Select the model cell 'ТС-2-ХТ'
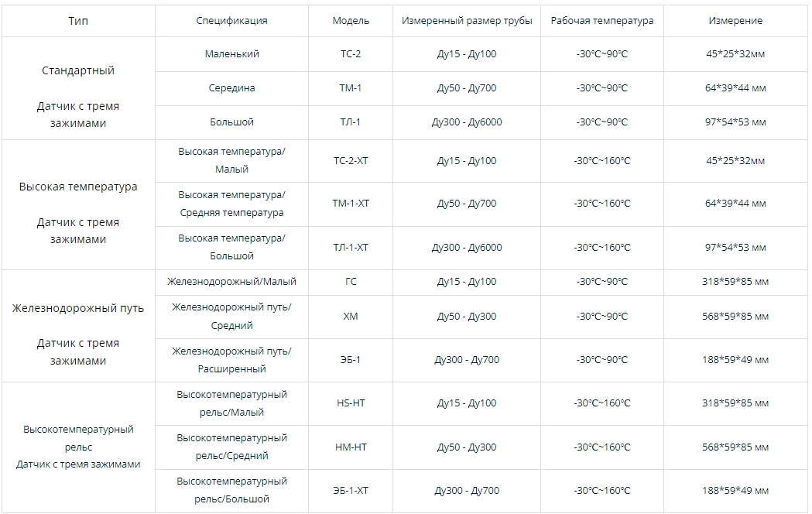 click(351, 161)
